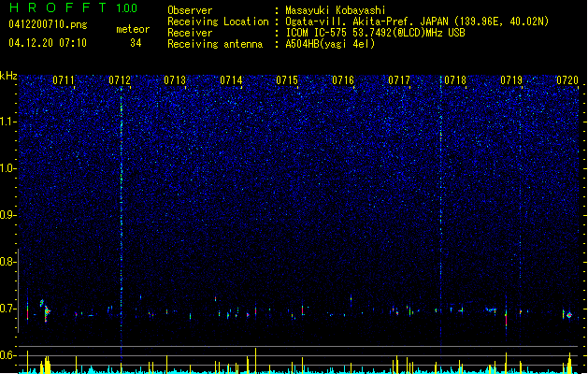Click the 0712 time marker
Screen dimensions: 588x374
pyautogui.click(x=120, y=80)
